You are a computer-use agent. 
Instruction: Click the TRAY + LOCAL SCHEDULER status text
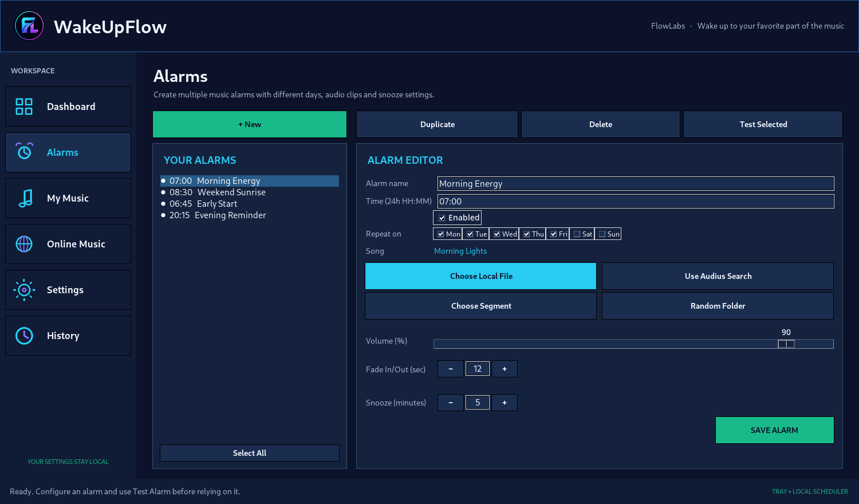click(810, 491)
